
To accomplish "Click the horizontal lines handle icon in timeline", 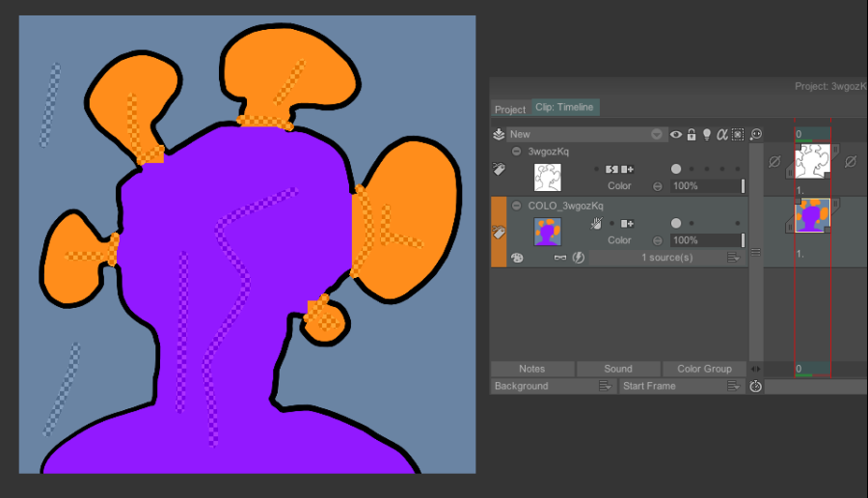I will [x=755, y=253].
